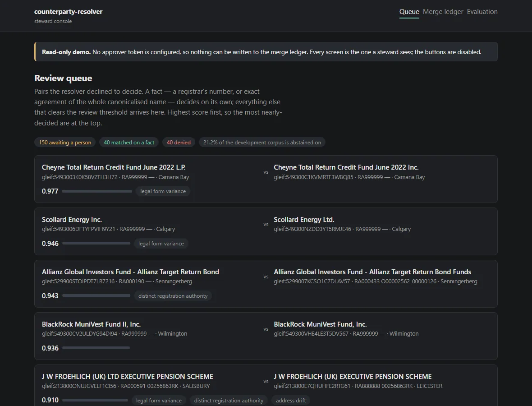The image size is (532, 406).
Task: Open Allianz Target Return Bond Funds record
Action: (372, 272)
